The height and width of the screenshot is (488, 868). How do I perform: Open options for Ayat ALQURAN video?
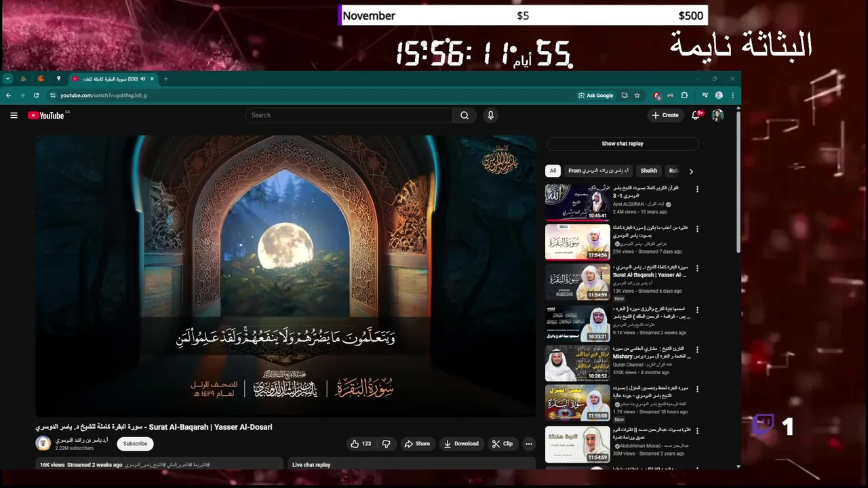point(697,189)
